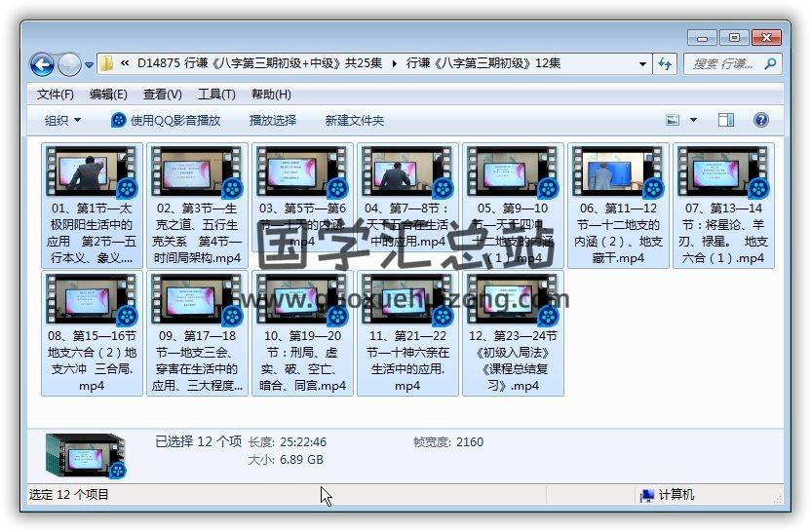Change the view with view icon
This screenshot has height=532, width=811.
click(673, 121)
